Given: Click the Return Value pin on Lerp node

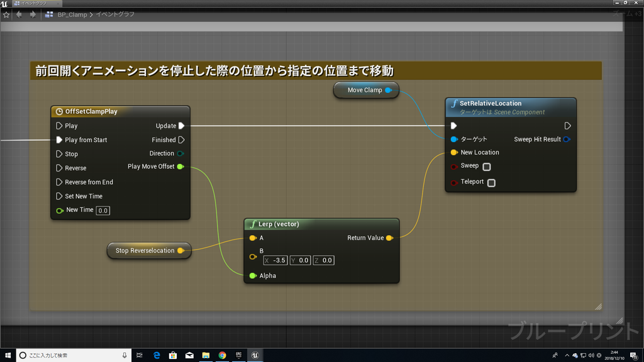Looking at the screenshot, I should (390, 238).
